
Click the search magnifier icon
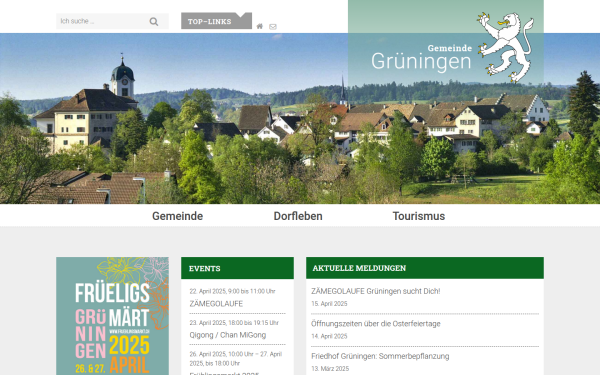click(154, 21)
